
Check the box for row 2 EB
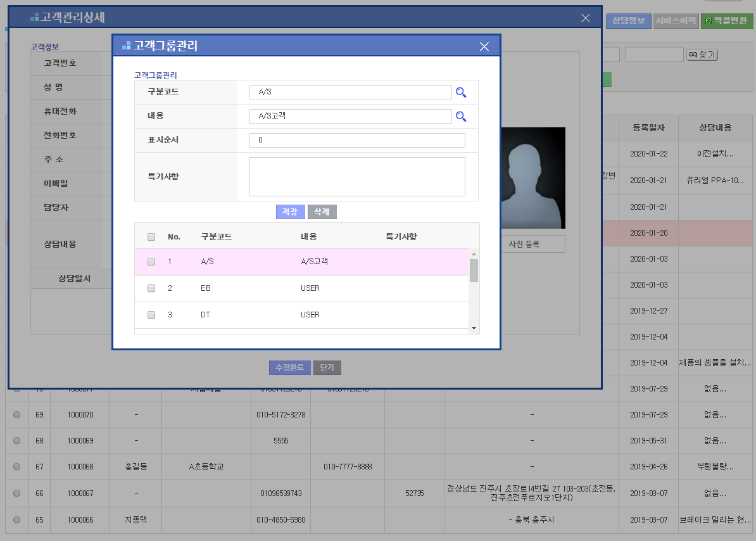151,288
